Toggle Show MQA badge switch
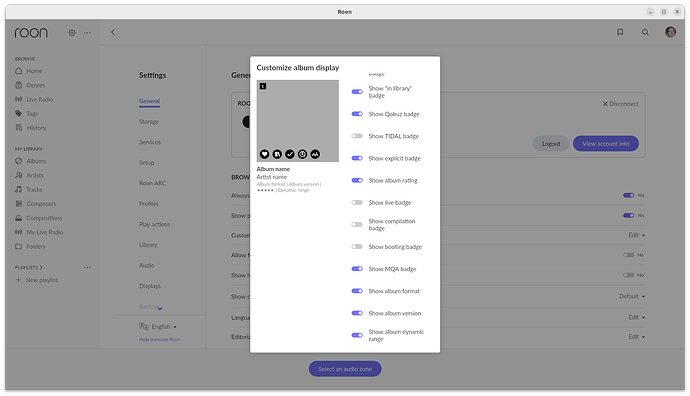 357,269
